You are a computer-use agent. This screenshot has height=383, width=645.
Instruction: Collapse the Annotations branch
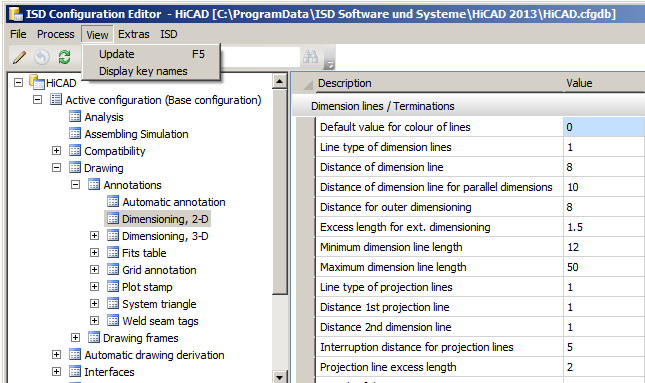coord(75,185)
